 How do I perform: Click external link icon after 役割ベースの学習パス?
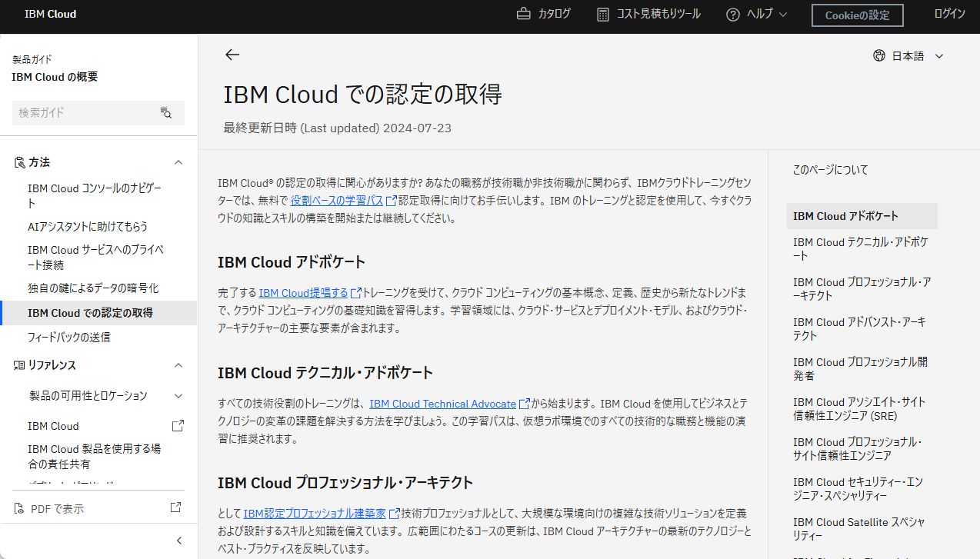391,201
